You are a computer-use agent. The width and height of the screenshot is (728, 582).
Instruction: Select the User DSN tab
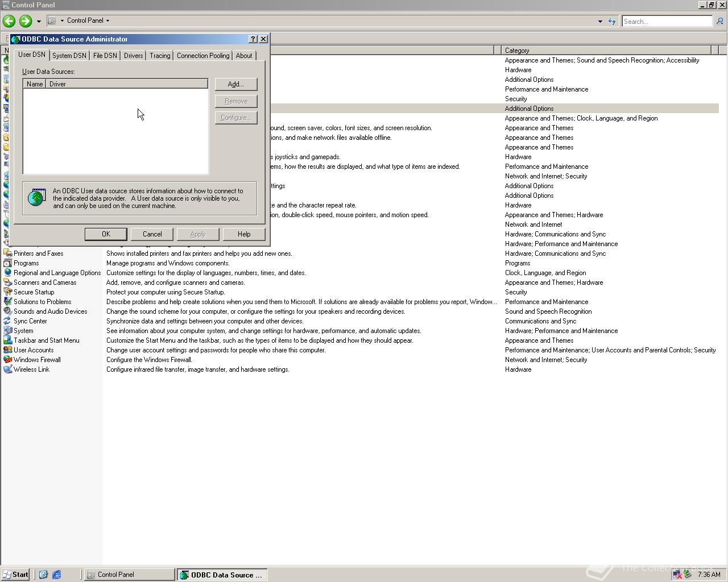pos(32,55)
